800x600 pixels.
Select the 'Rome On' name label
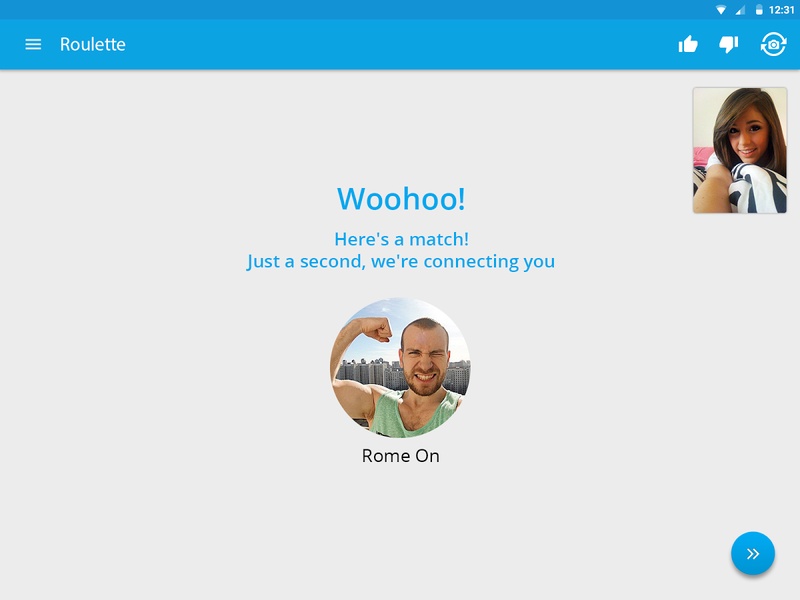[x=401, y=456]
